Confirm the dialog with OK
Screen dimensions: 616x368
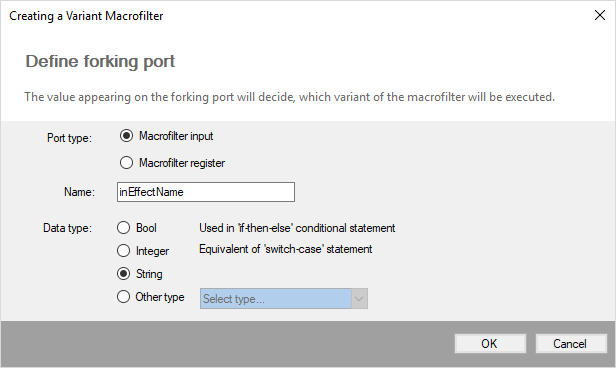point(490,344)
